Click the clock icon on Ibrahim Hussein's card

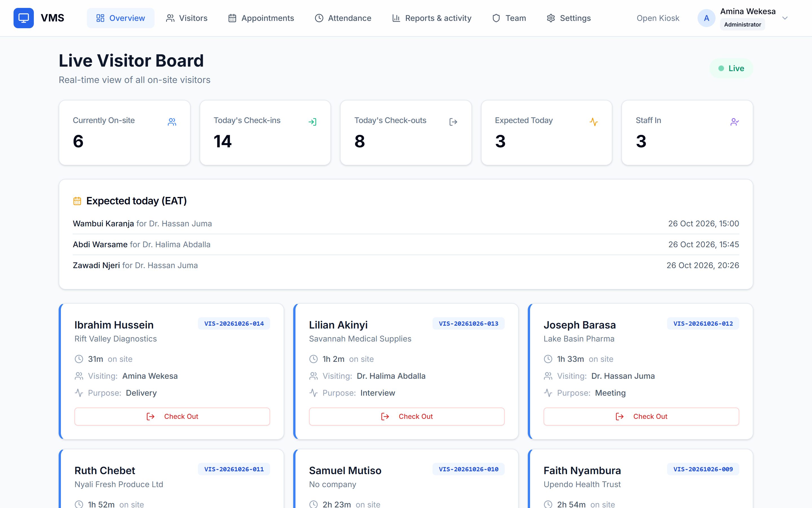pos(79,359)
